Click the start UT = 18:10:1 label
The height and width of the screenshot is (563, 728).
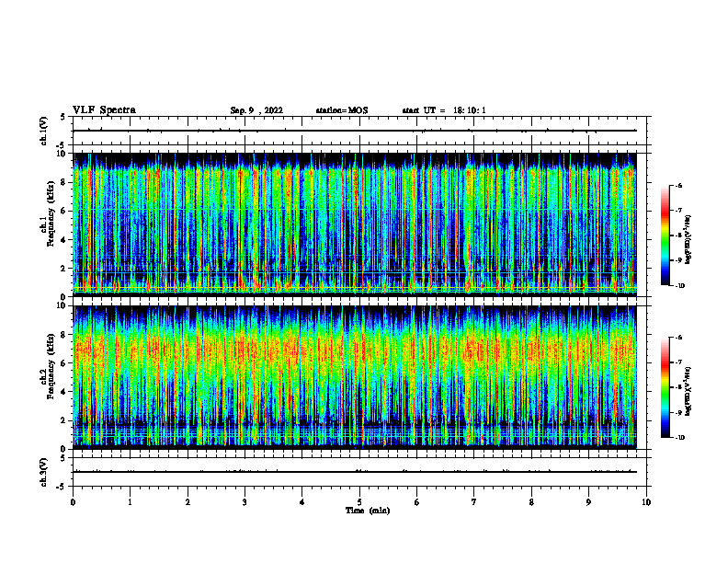coord(444,110)
